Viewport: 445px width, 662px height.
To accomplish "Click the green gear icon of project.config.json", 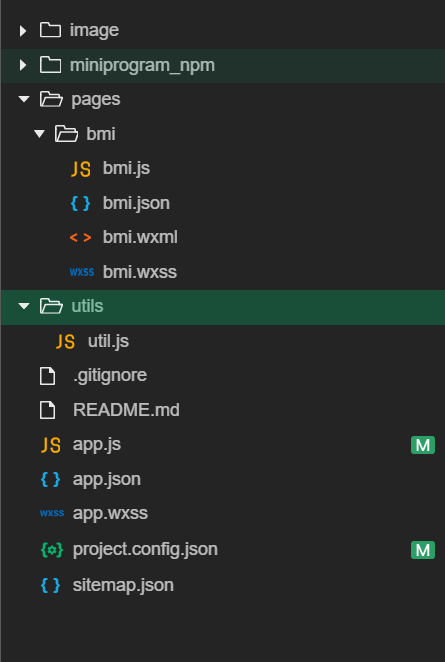I will click(52, 550).
